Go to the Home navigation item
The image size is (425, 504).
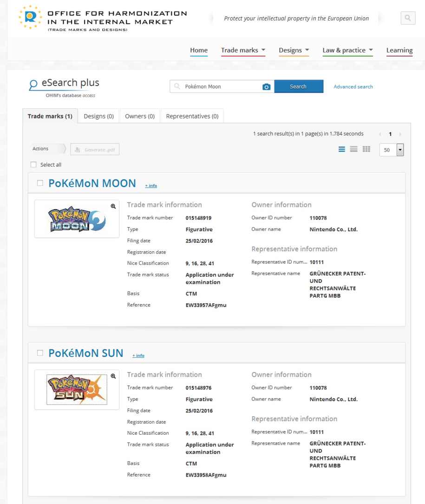coord(199,50)
